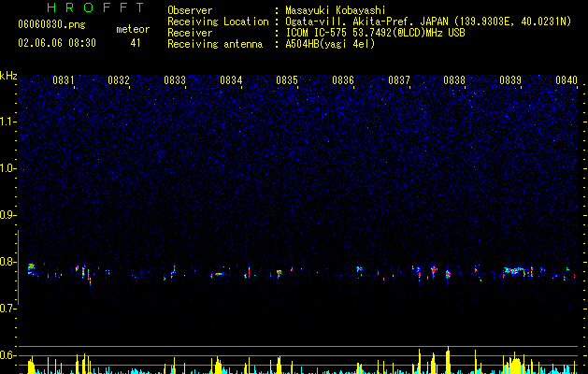Image resolution: width=588 pixels, height=374 pixels.
Task: Click the 0840 time marker
Action: pos(566,80)
